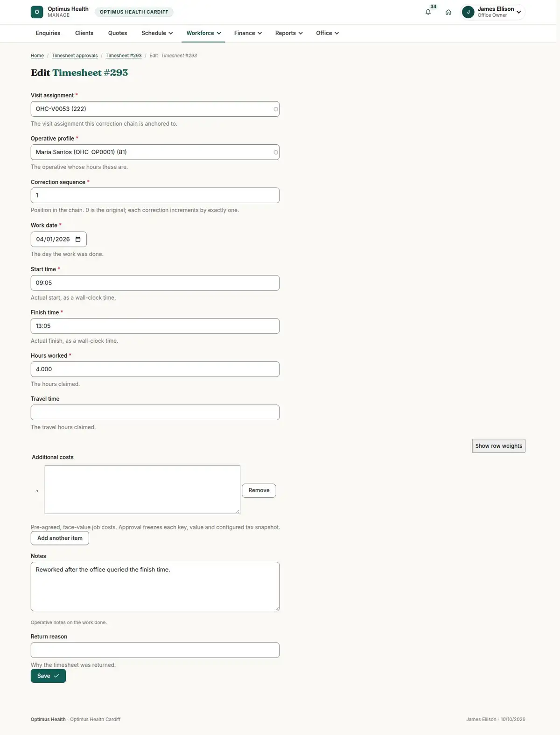Screen dimensions: 560x735
Task: Open the Clients menu item
Action: coord(84,33)
